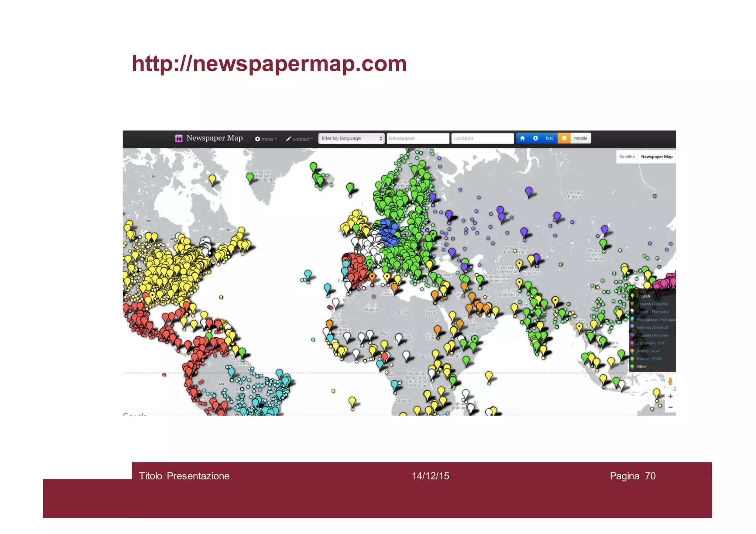756x534 pixels.
Task: Select 'Portuguese' in the language legend
Action: (x=656, y=320)
